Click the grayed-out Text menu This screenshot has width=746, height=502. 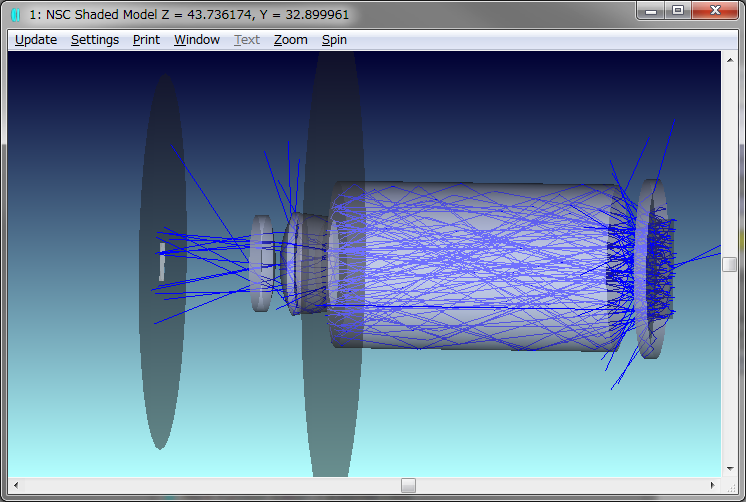[246, 40]
